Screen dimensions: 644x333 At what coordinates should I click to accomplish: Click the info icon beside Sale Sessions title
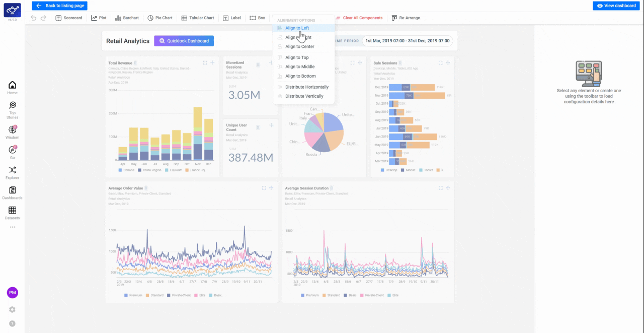click(400, 63)
